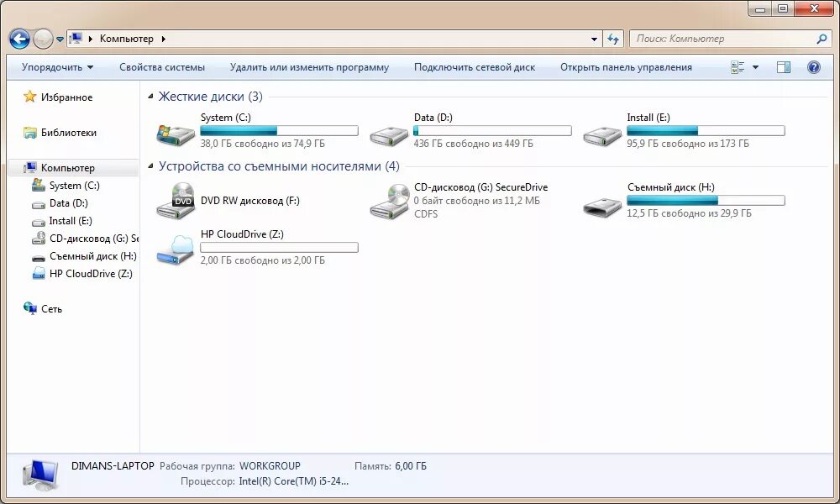Click text 12,5 ГБ свободно из 29,9 ГБ
This screenshot has width=840, height=504.
pos(689,213)
